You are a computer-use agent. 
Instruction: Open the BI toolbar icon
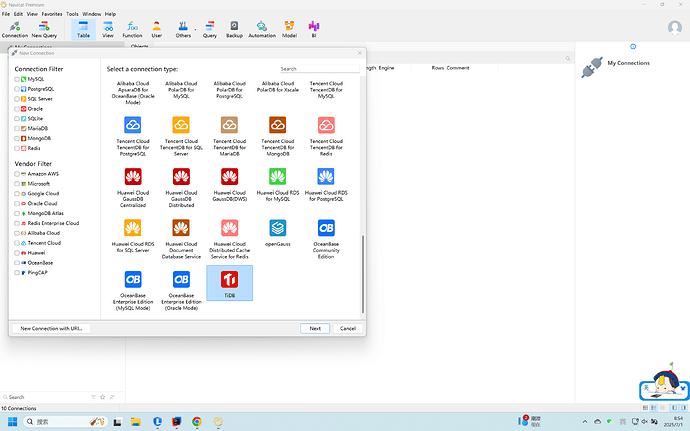(x=314, y=29)
